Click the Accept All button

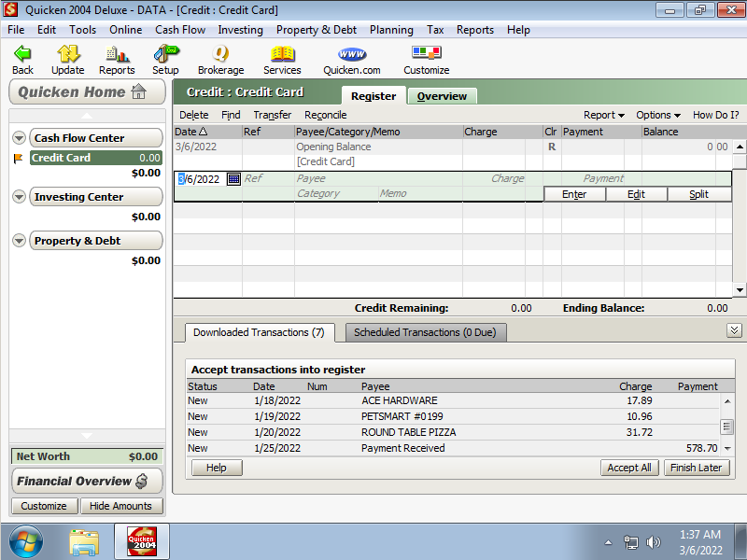(x=629, y=468)
